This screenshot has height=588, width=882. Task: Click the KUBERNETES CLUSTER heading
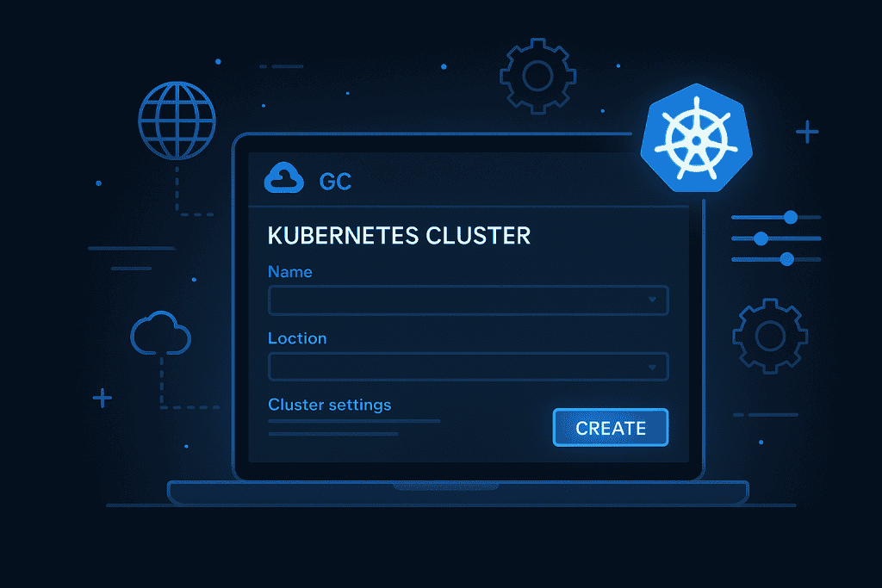point(399,236)
